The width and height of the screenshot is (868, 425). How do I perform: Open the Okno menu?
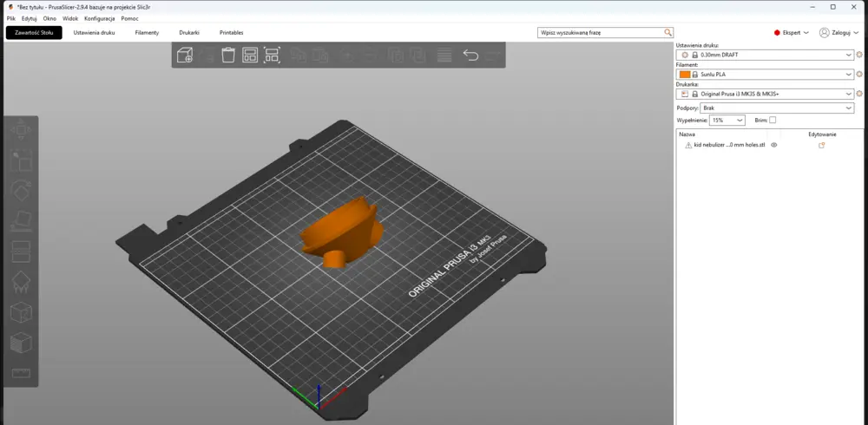49,18
